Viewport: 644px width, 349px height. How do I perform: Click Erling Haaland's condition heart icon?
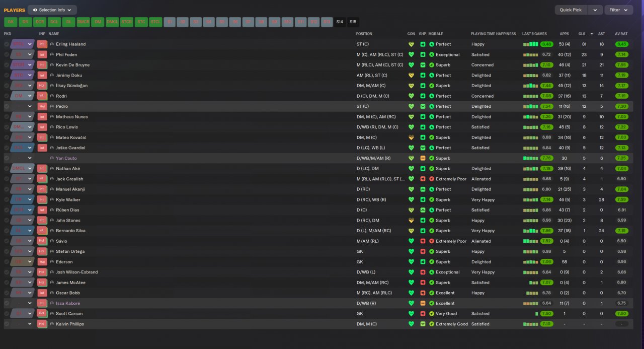click(411, 44)
